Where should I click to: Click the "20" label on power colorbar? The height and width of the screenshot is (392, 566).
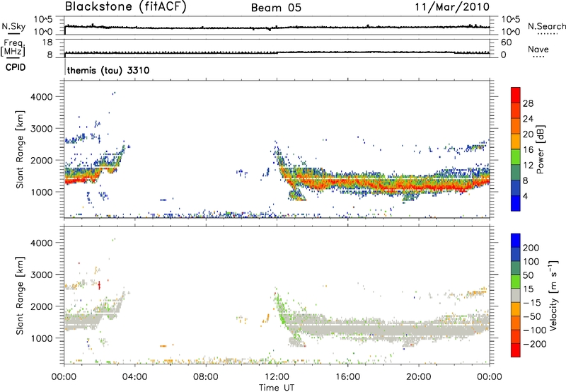(528, 134)
